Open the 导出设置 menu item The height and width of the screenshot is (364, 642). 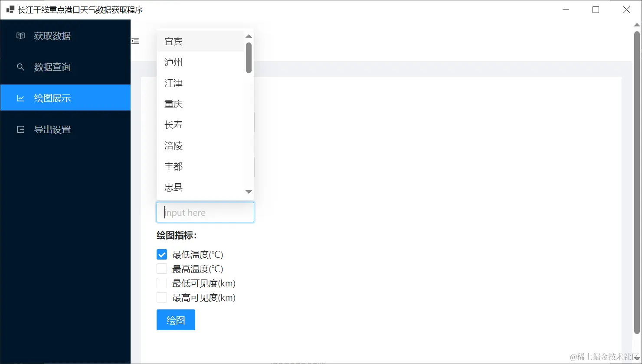(66, 130)
